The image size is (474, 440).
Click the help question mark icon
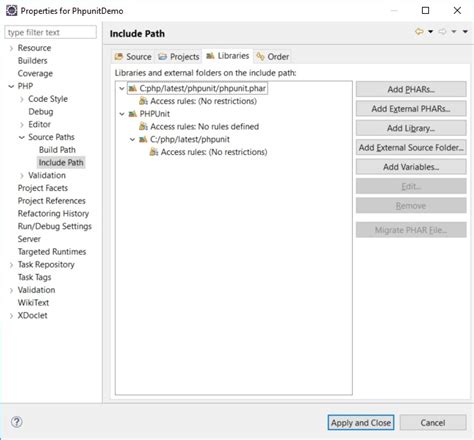click(17, 422)
